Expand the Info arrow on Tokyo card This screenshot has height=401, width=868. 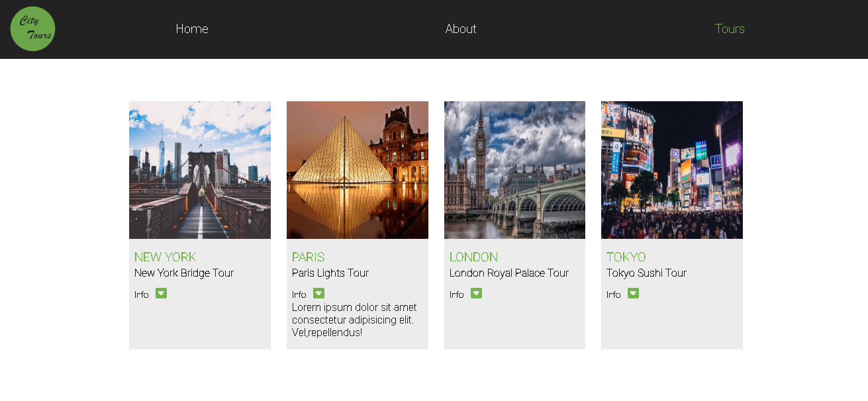click(633, 293)
